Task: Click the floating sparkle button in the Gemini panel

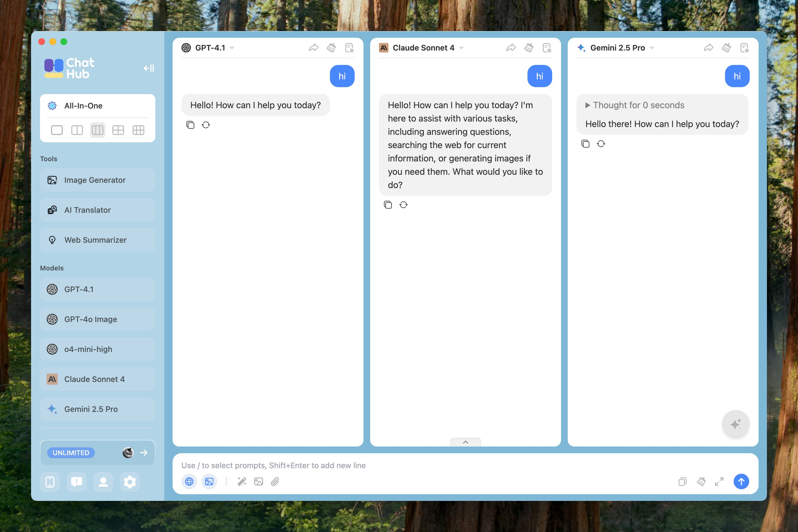Action: pos(736,424)
